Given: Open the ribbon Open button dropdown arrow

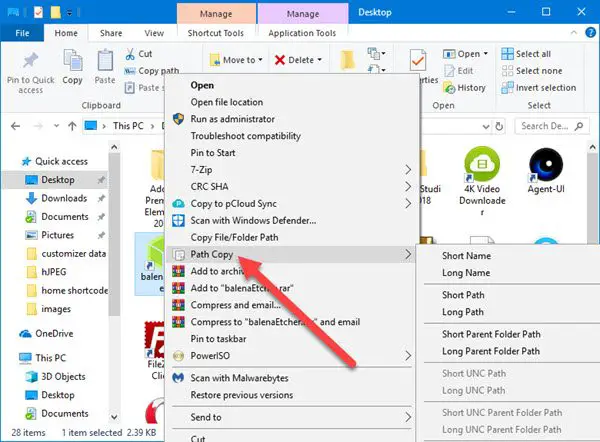Looking at the screenshot, I should click(x=485, y=54).
